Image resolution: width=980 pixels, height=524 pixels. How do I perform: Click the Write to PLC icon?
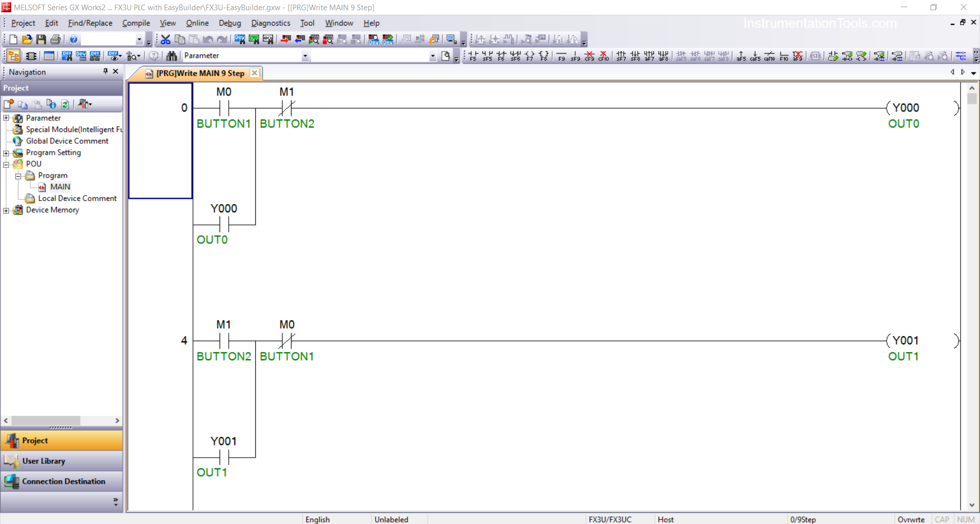point(286,39)
